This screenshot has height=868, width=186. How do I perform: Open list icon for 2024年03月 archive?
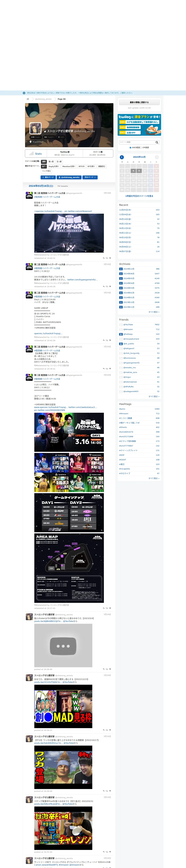(x=121, y=288)
